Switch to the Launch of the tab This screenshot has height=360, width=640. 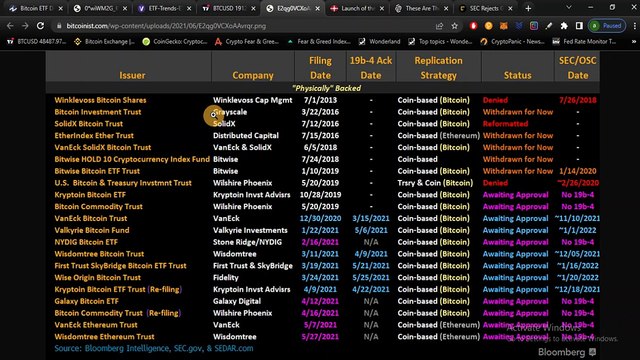coord(358,8)
